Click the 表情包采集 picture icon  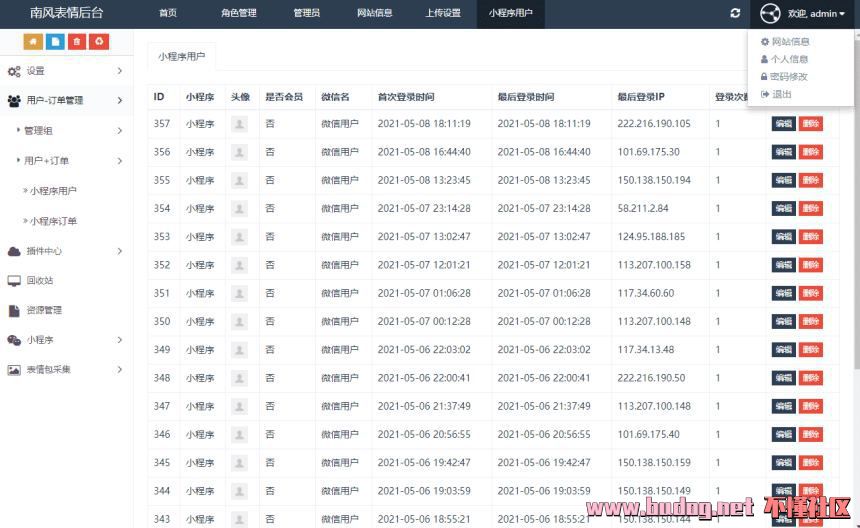14,370
